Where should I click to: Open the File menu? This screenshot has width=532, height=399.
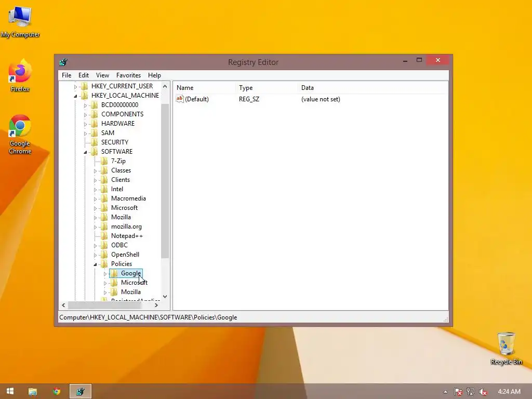pyautogui.click(x=66, y=75)
